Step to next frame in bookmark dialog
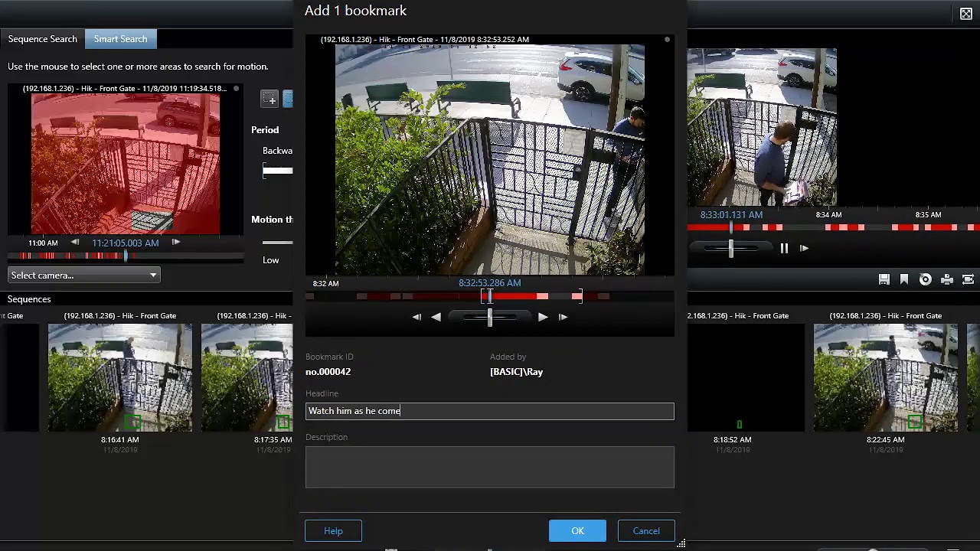 (x=563, y=317)
